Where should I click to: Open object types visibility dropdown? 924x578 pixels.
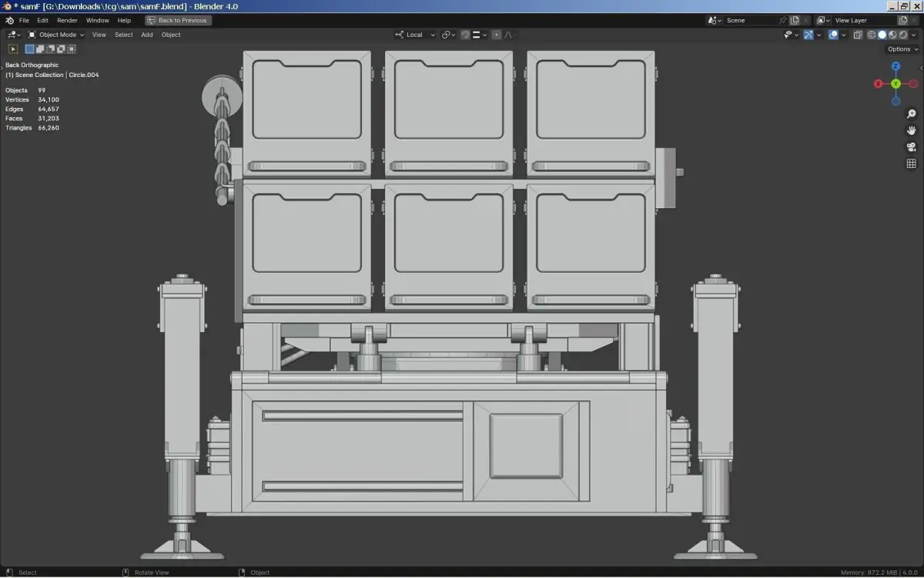coord(791,35)
